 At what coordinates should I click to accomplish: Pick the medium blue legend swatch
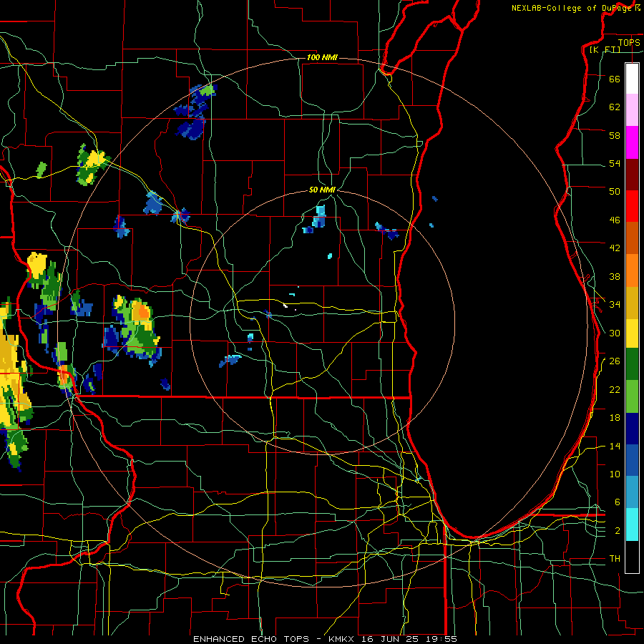(x=632, y=460)
